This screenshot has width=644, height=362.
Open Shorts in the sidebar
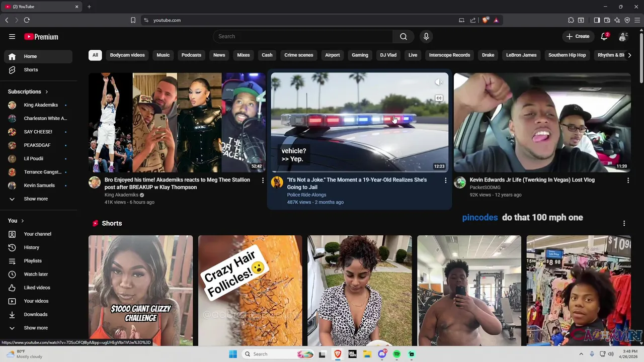[x=38, y=70]
